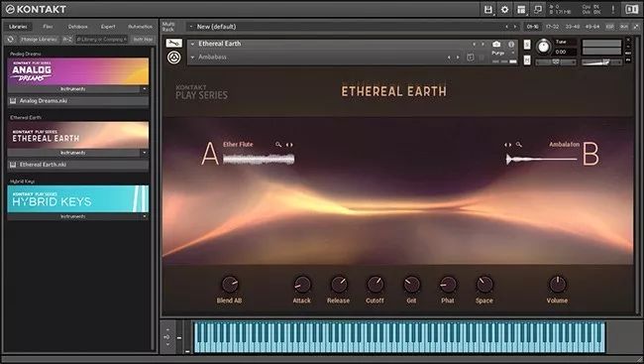Solo the Ethereal Earth instrument
The height and width of the screenshot is (364, 644).
pos(527,44)
